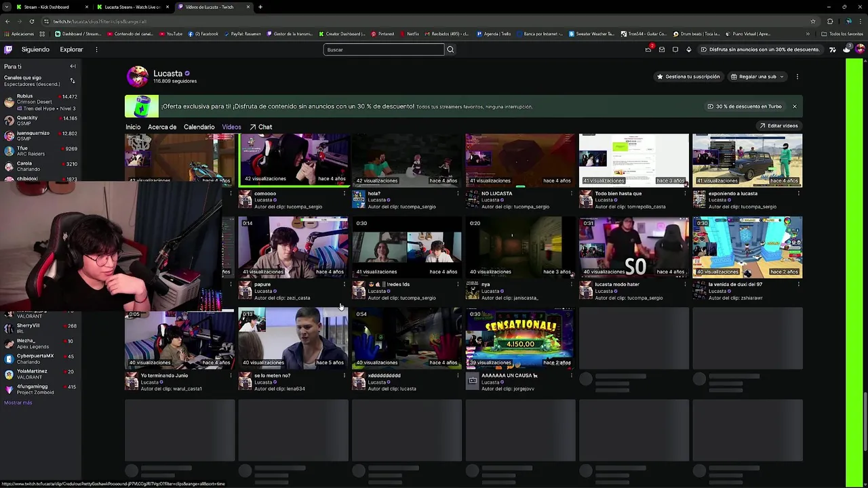868x488 pixels.
Task: Open the YouTube bookmark
Action: [171, 34]
